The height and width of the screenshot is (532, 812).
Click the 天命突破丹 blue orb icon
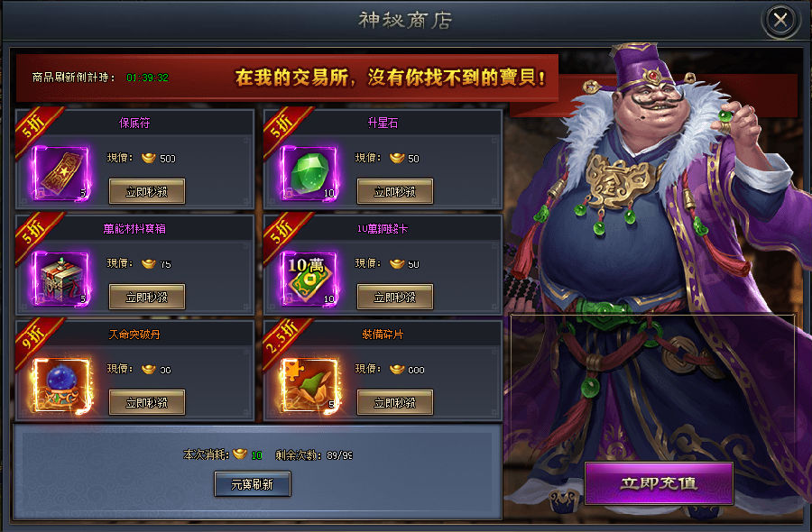coord(61,385)
